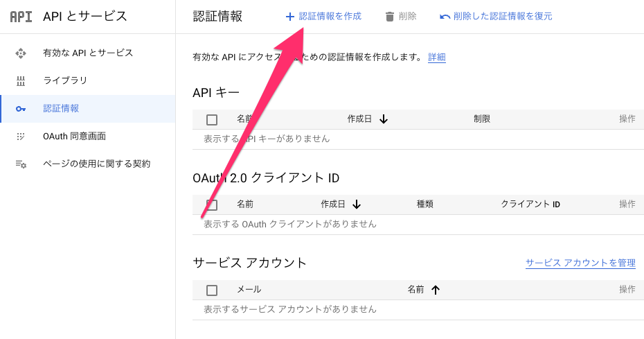Sort service accounts by 名前 up arrow
This screenshot has height=339, width=644.
click(x=436, y=290)
